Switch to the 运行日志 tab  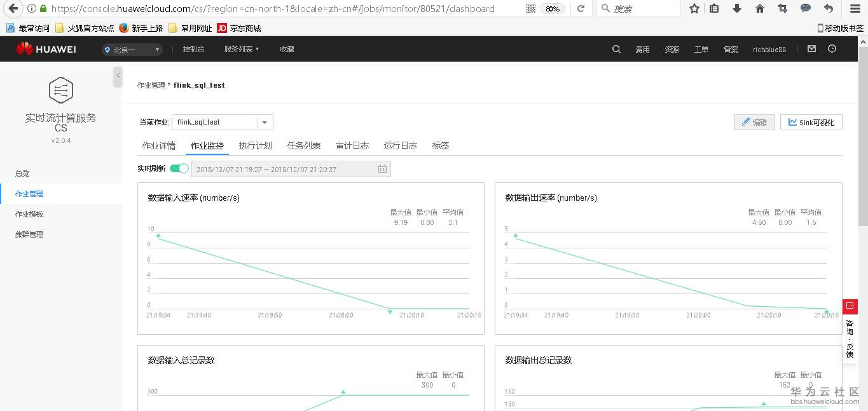[400, 145]
